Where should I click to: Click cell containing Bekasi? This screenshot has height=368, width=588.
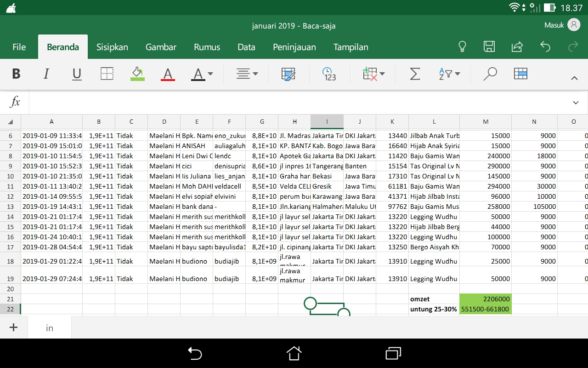point(327,176)
